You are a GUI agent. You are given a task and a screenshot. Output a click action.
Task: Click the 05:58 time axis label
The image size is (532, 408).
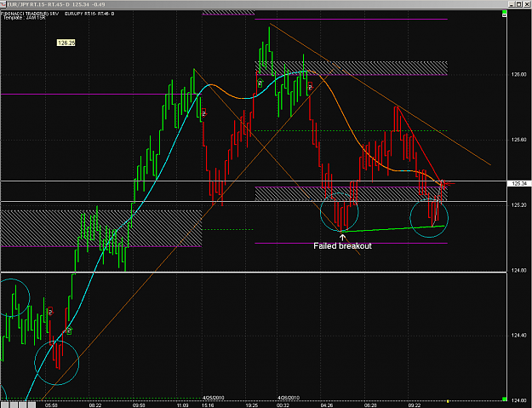[x=51, y=405]
